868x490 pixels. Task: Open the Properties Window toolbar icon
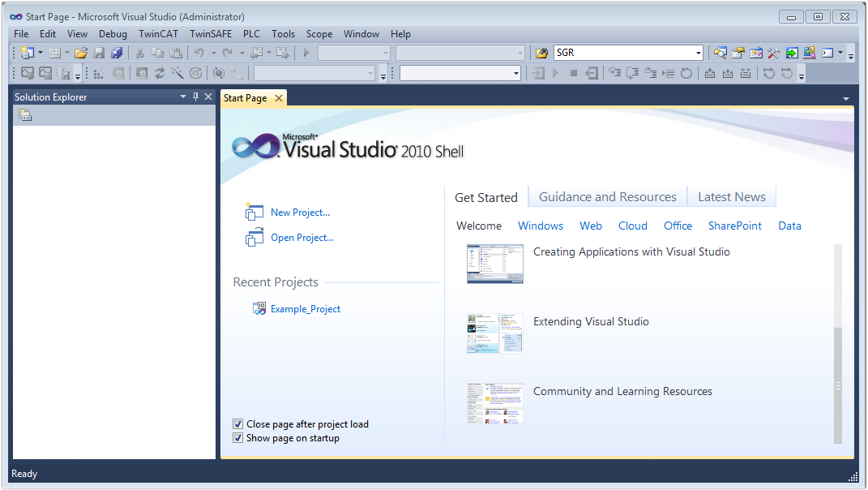pyautogui.click(x=738, y=53)
